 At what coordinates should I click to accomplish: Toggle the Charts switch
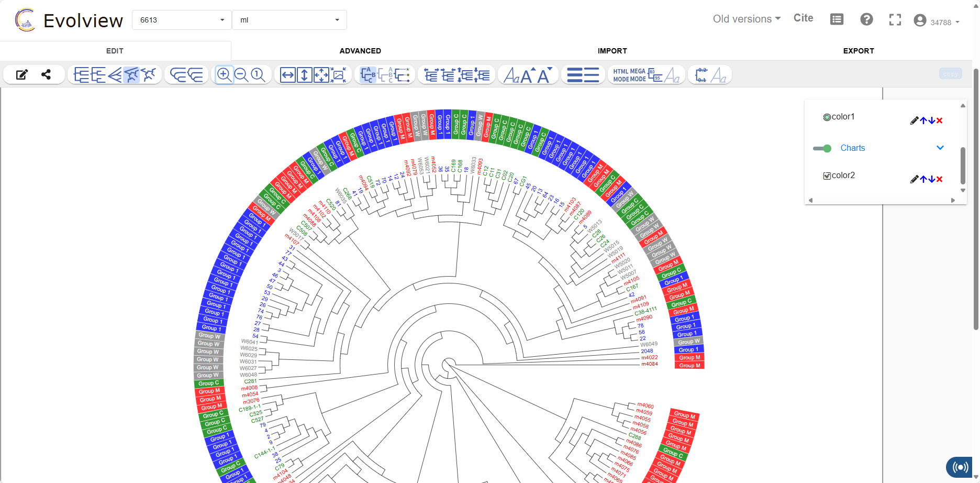(822, 148)
